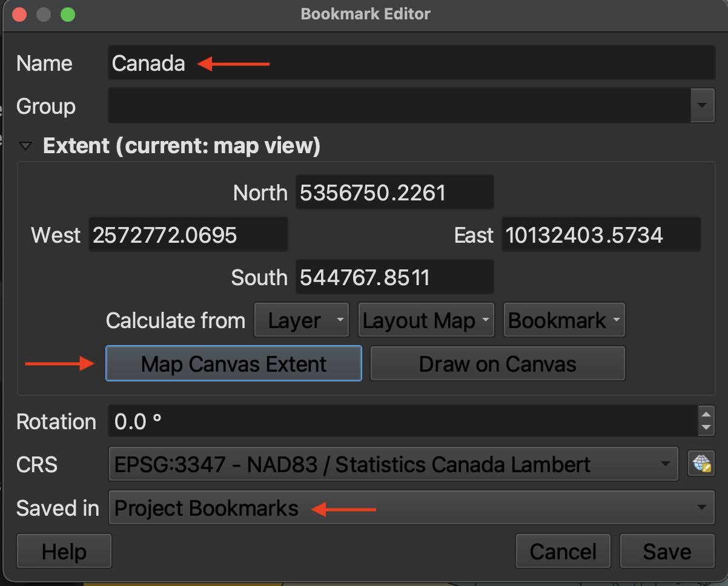Click the West coordinate field
The width and height of the screenshot is (728, 586).
[188, 235]
